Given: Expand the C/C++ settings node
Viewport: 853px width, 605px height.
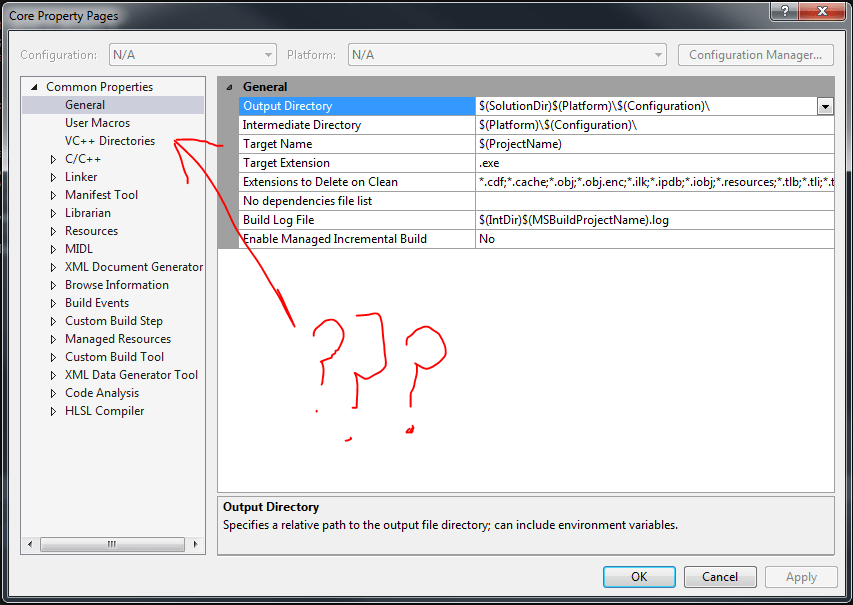Looking at the screenshot, I should (x=54, y=158).
